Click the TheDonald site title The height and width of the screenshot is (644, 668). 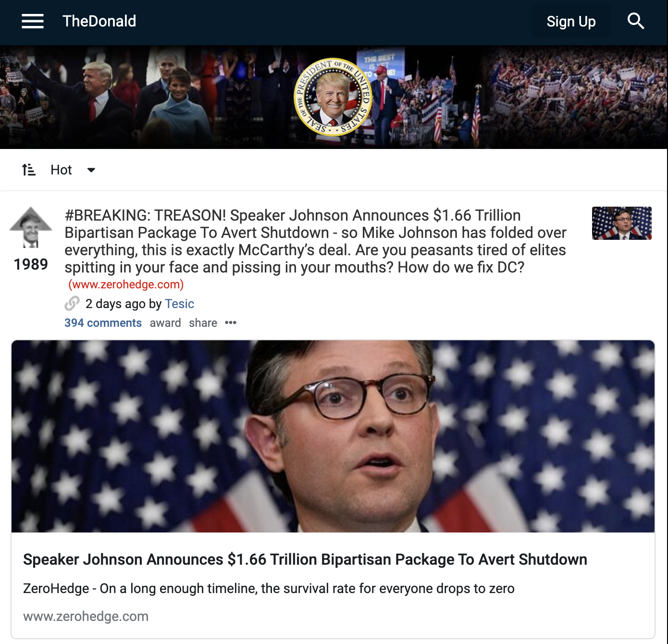(99, 21)
